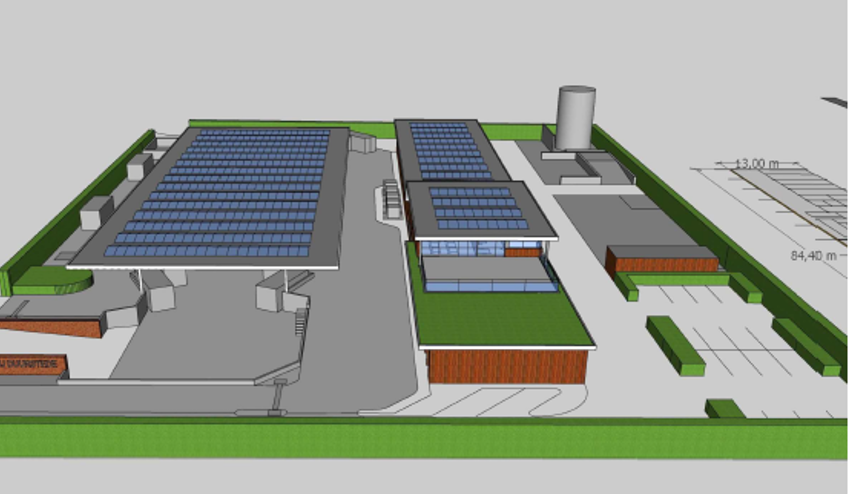Click the diagonal hedge in right parking lot
The width and height of the screenshot is (848, 494).
click(x=675, y=346)
